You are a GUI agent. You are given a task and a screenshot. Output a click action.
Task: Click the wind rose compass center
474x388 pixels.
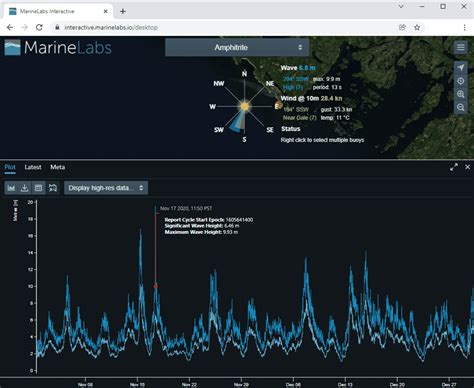point(245,106)
